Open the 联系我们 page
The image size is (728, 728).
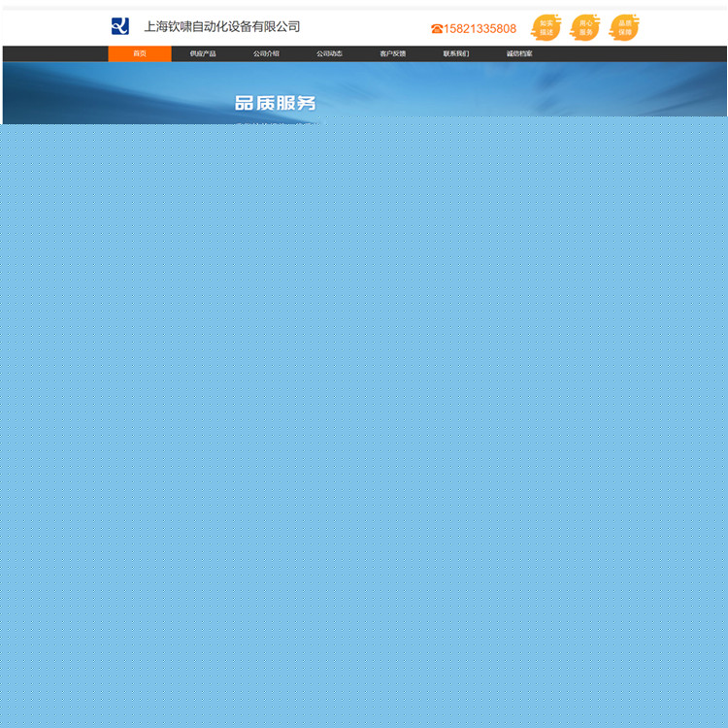pyautogui.click(x=456, y=53)
